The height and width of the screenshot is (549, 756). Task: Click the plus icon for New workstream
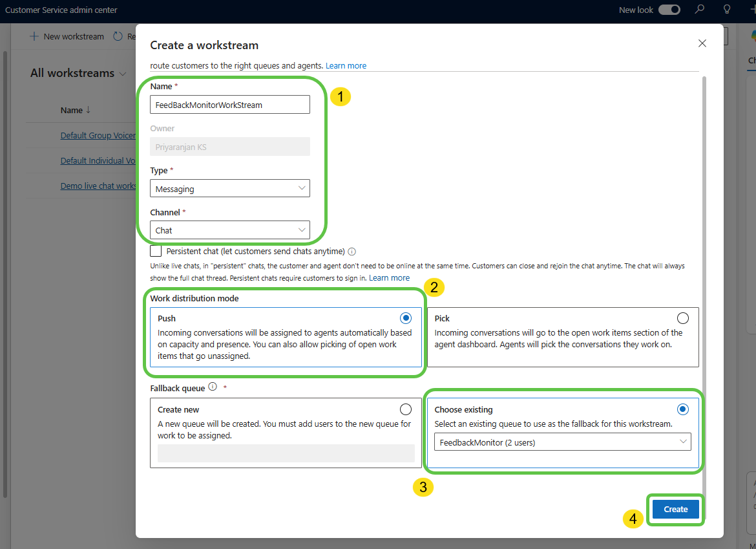tap(34, 36)
